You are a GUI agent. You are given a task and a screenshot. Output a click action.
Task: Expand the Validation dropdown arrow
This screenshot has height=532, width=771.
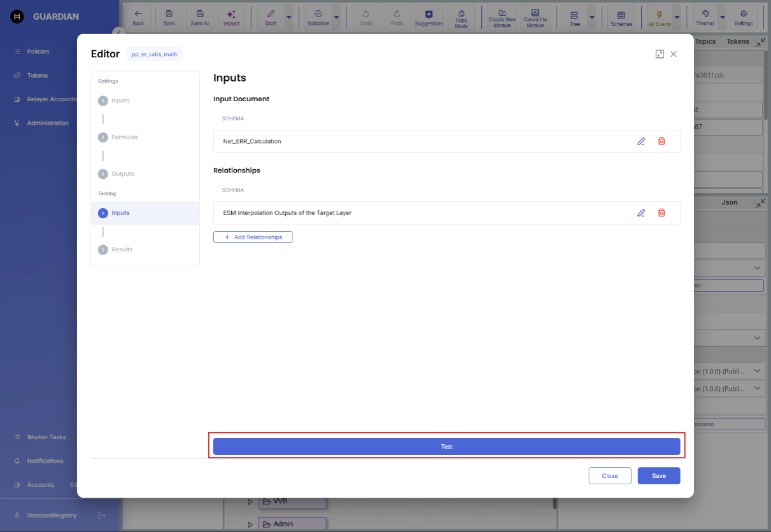coord(336,18)
